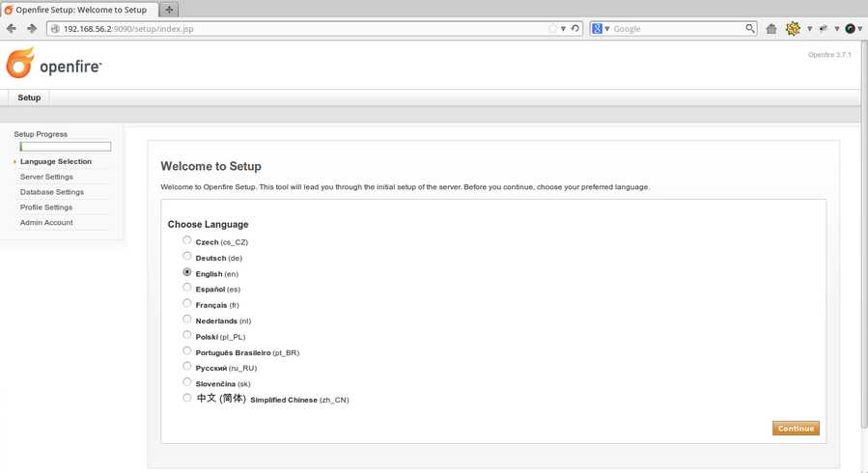Select the English (en) radio button

point(187,272)
